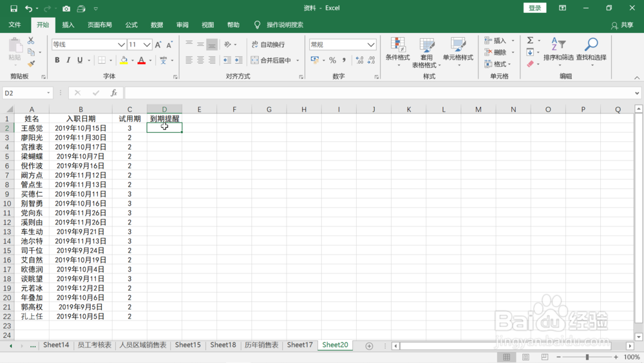
Task: Switch to the 员工考核表 sheet tab
Action: [95, 345]
